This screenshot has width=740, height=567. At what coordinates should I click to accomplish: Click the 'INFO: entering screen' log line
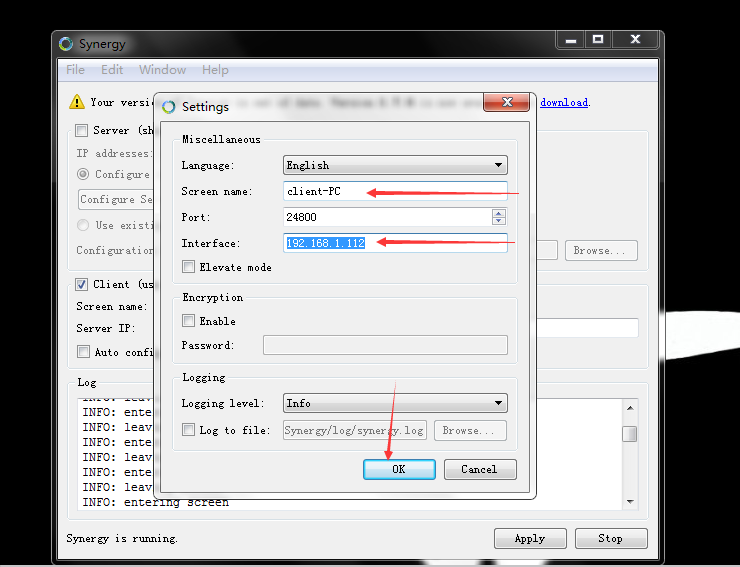[156, 502]
